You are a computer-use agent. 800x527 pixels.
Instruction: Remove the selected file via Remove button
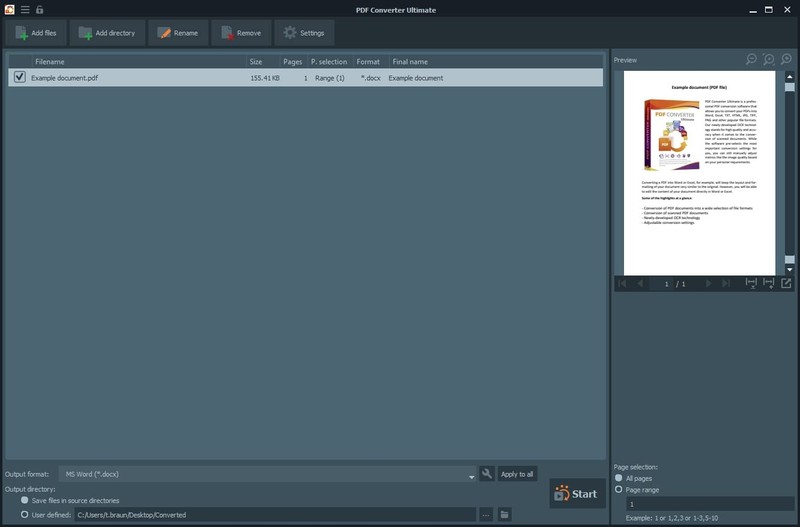[241, 33]
